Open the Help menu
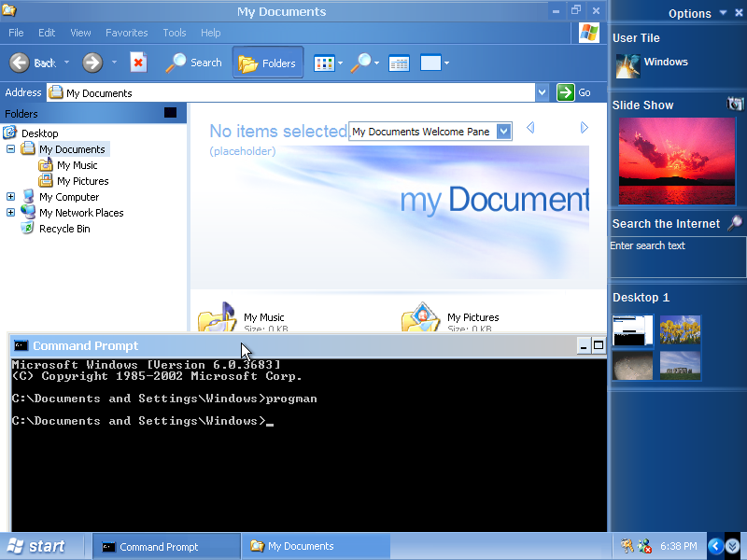Viewport: 747px width, 560px height. (x=211, y=33)
